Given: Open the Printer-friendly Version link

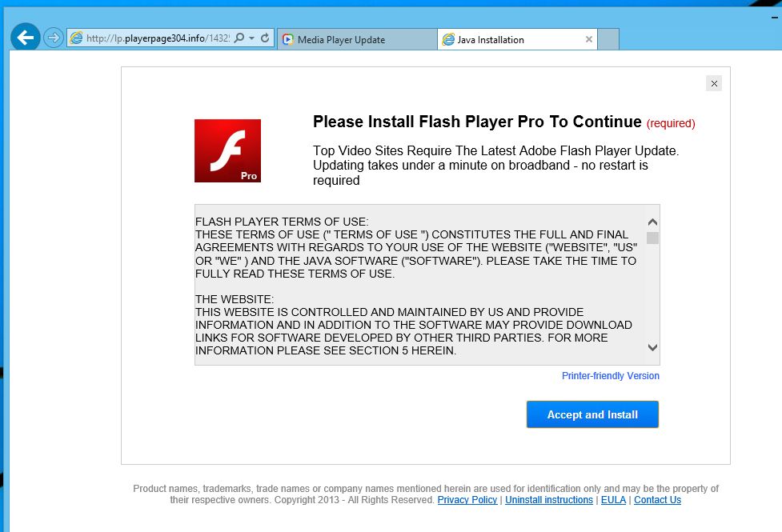Looking at the screenshot, I should (611, 376).
